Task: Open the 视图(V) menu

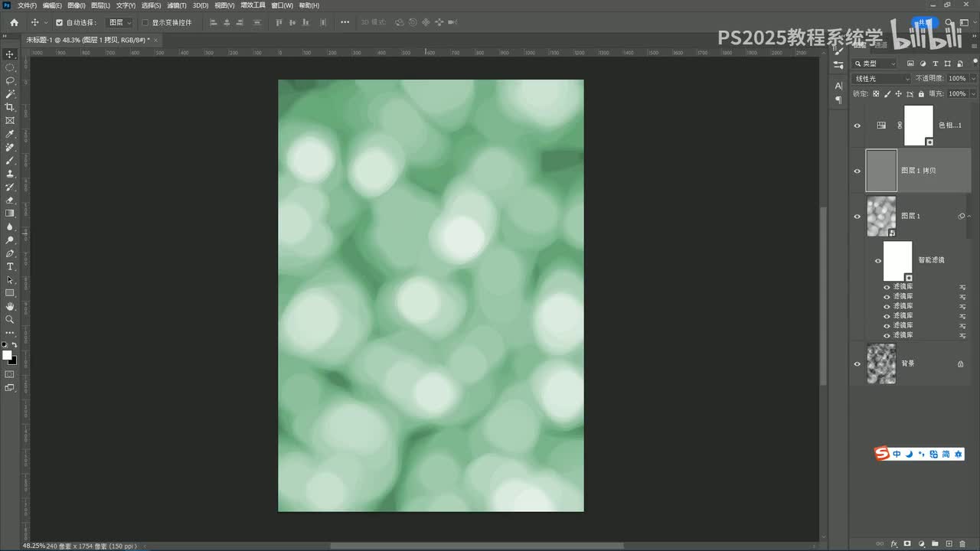Action: tap(224, 5)
